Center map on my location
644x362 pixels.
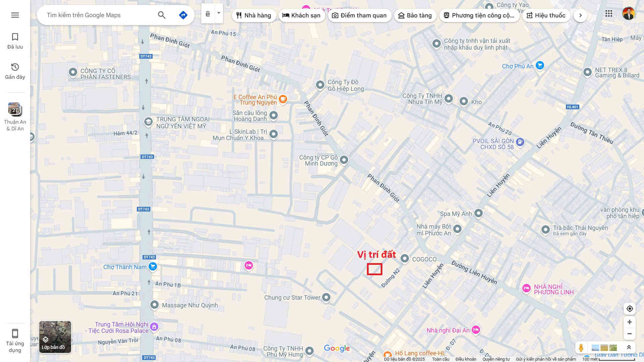pyautogui.click(x=630, y=309)
